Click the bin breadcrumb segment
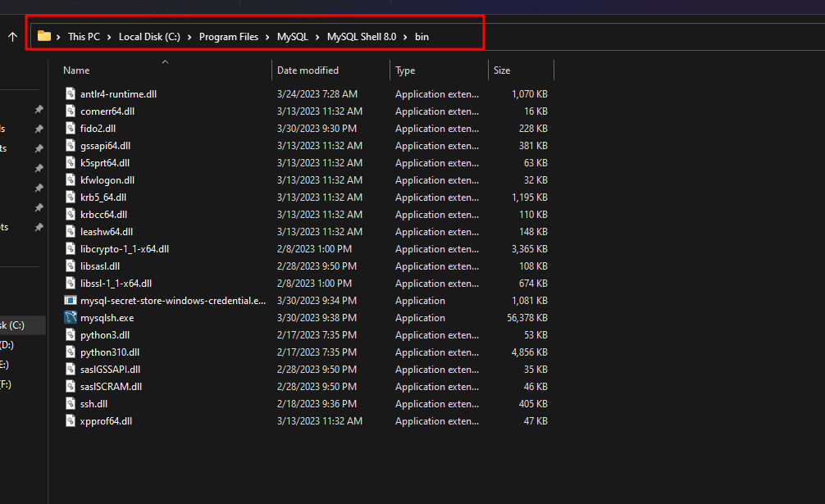825x504 pixels. pos(422,37)
